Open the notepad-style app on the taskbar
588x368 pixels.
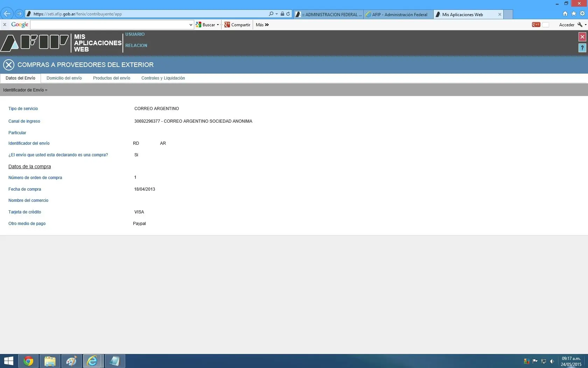click(x=115, y=361)
